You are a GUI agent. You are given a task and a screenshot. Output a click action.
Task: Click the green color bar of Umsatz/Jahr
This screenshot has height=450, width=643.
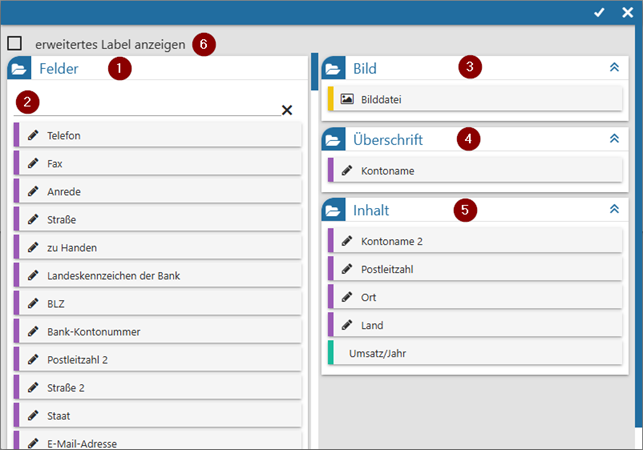coord(331,352)
